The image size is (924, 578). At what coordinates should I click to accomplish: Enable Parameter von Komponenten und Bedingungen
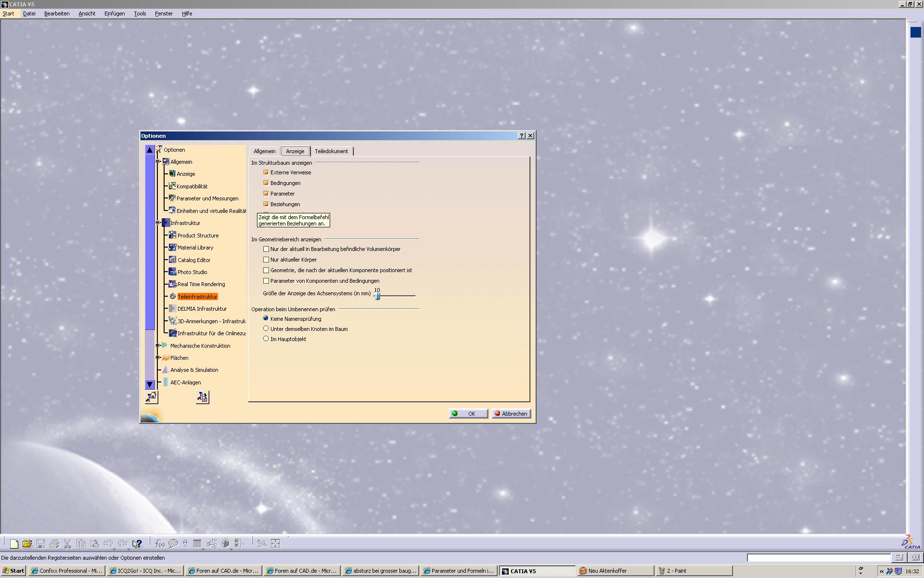pos(266,281)
